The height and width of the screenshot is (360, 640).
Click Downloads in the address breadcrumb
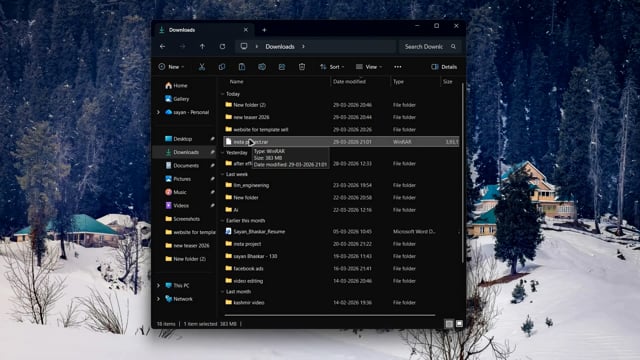pyautogui.click(x=280, y=47)
